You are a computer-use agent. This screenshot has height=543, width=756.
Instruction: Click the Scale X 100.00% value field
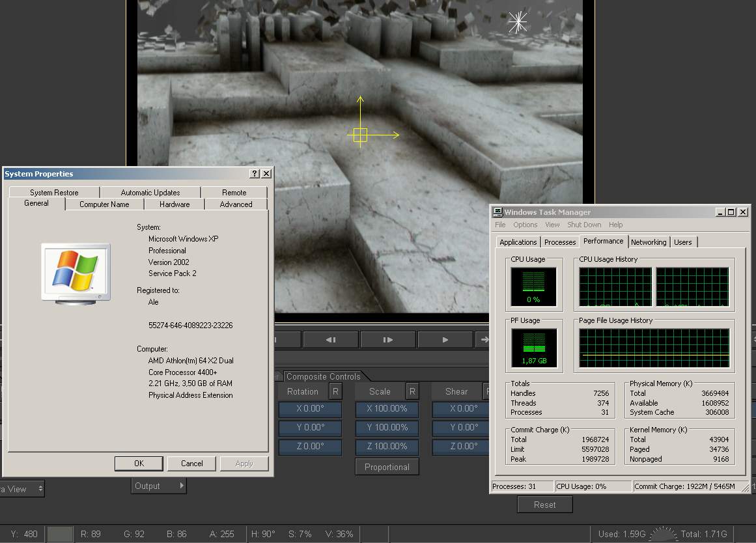[x=387, y=409]
